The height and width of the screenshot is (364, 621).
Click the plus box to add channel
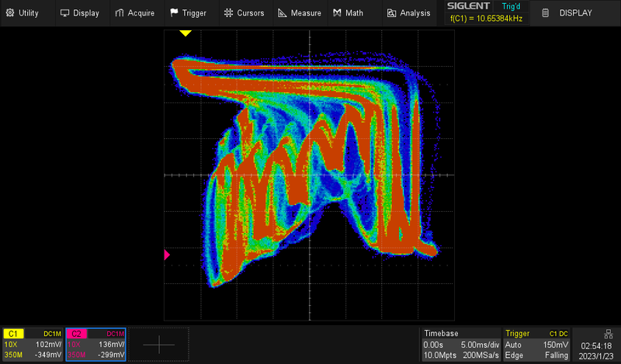coord(161,343)
